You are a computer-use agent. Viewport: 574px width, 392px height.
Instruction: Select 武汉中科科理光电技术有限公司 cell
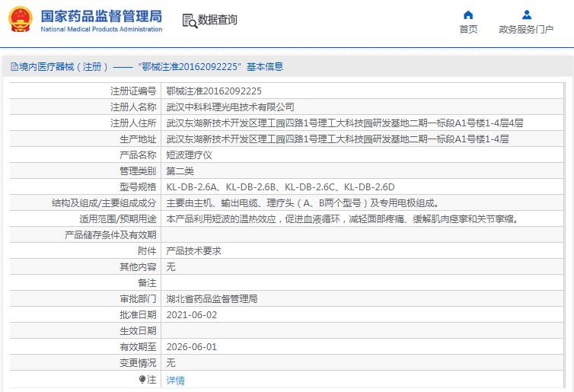click(230, 107)
